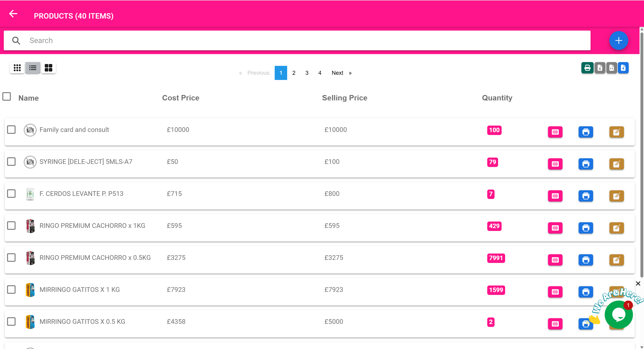
Task: Click the Cost Price column header
Action: pyautogui.click(x=181, y=98)
